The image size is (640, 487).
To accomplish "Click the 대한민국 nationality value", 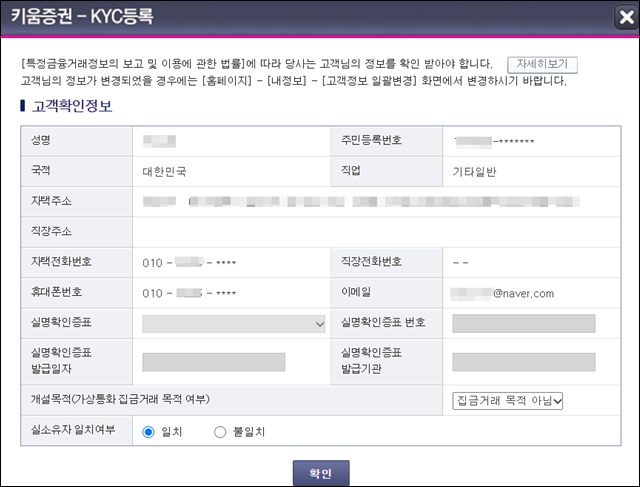I will click(x=164, y=171).
